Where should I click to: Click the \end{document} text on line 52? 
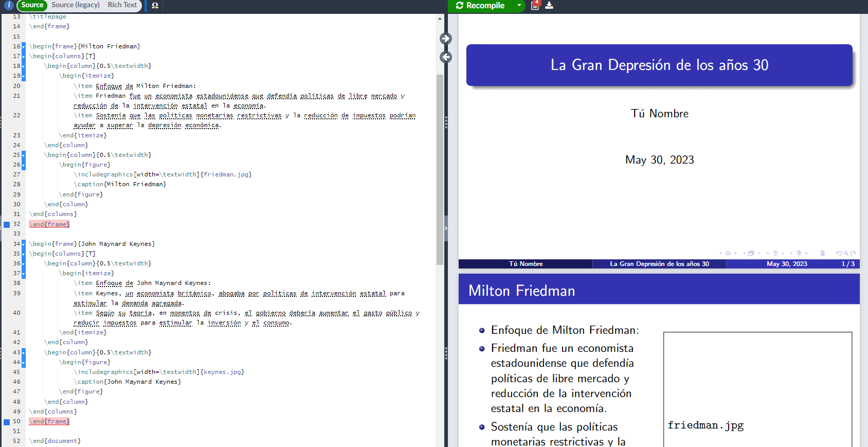[x=55, y=441]
